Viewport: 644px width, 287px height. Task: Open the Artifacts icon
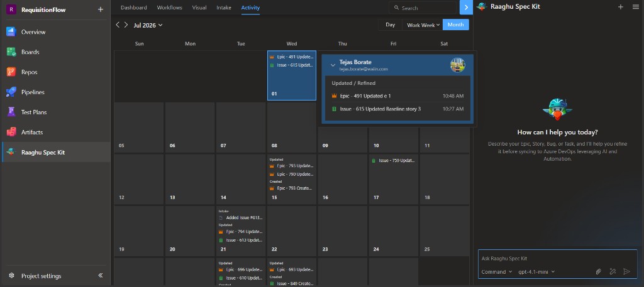[11, 132]
